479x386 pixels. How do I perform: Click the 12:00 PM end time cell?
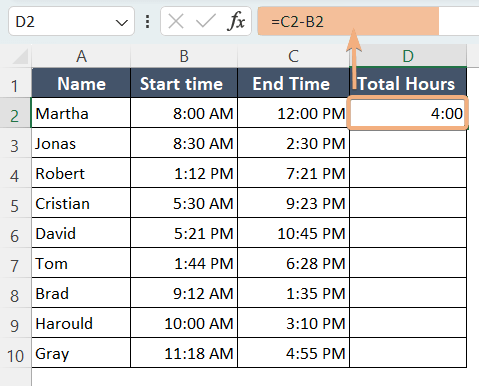[293, 113]
